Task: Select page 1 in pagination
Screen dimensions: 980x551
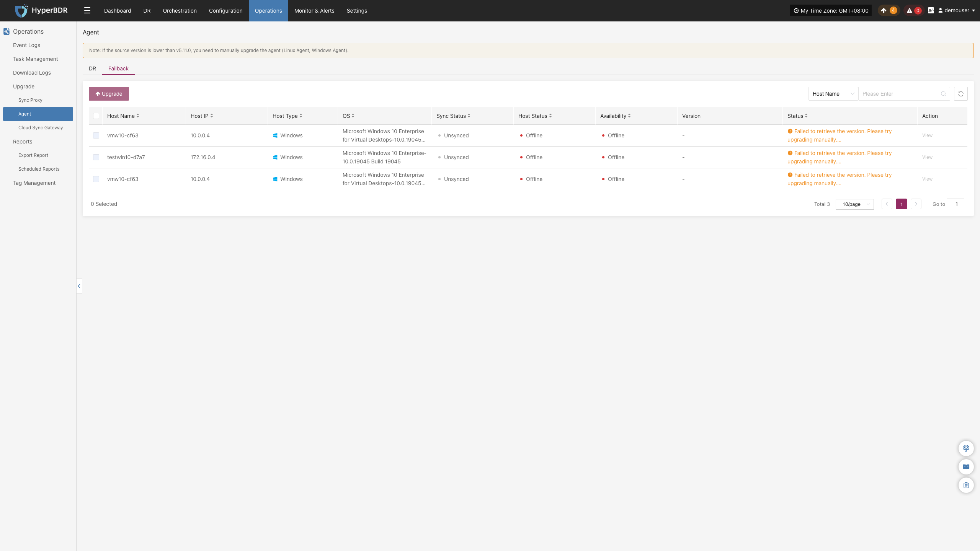Action: pyautogui.click(x=902, y=204)
